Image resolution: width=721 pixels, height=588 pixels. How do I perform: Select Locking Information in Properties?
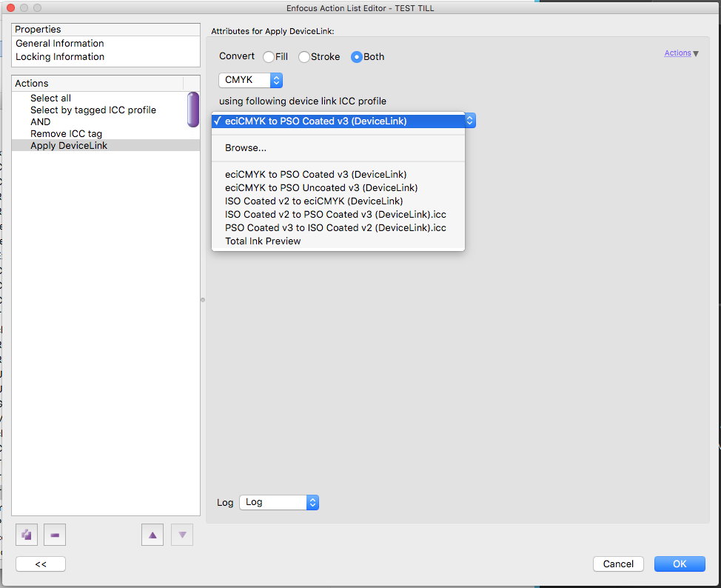tap(106, 56)
